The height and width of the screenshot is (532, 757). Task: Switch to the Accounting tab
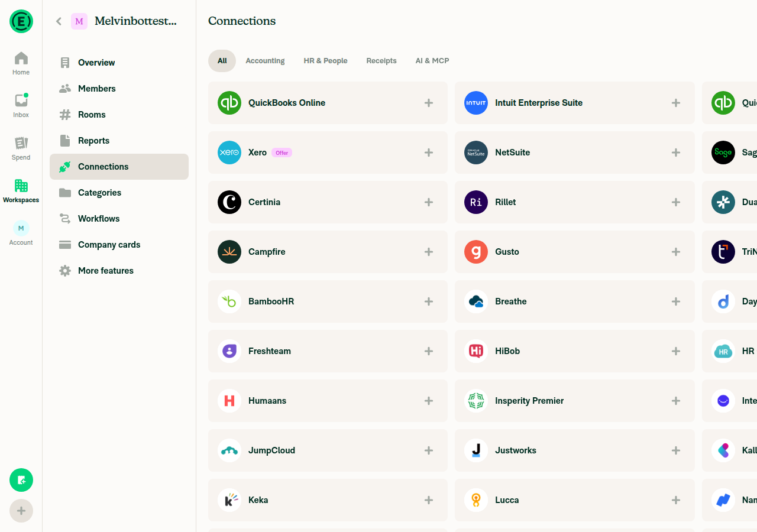pos(265,61)
